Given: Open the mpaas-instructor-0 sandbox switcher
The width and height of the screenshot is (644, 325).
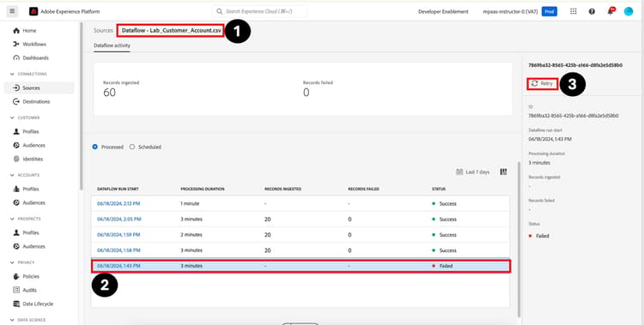Looking at the screenshot, I should click(510, 11).
